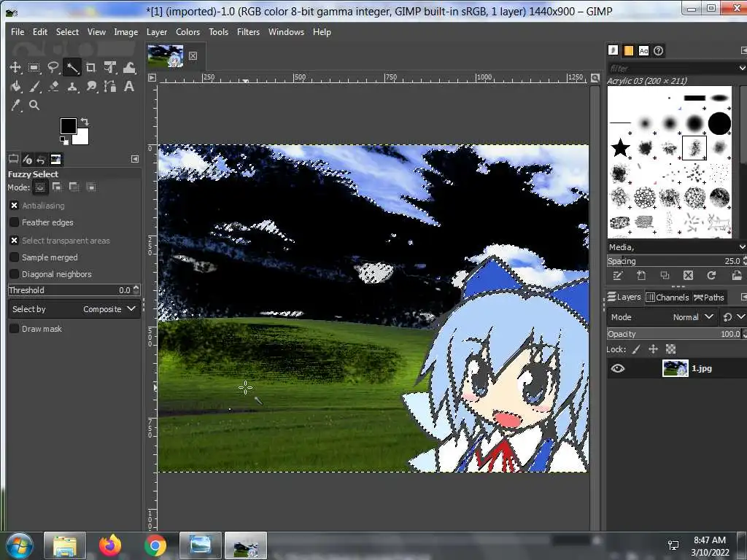Open the tool options panel menu arrow
Viewport: 747px width, 560px height.
135,159
